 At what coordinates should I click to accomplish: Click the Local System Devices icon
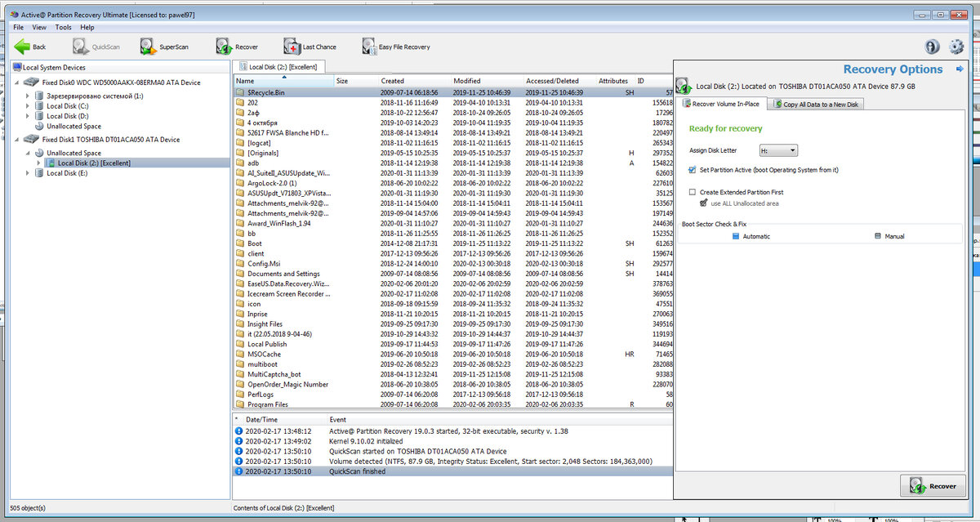(x=17, y=68)
